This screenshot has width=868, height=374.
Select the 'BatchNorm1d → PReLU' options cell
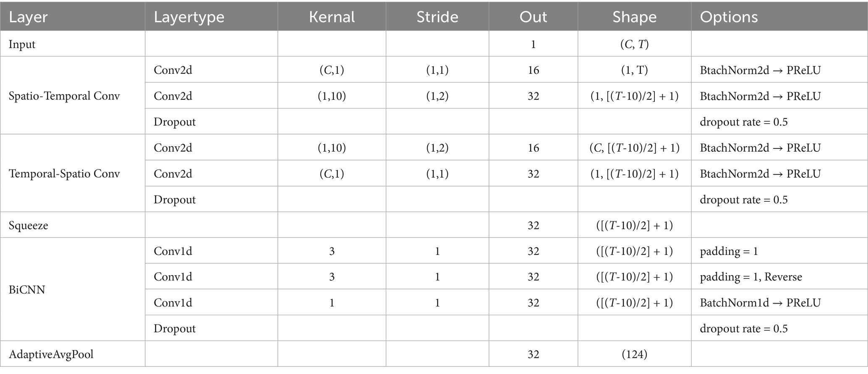(x=760, y=303)
